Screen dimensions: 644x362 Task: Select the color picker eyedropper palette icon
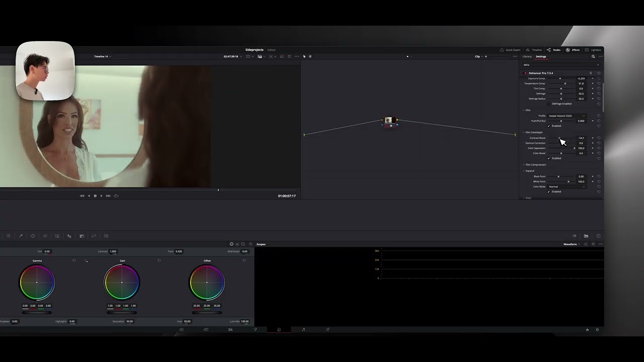pyautogui.click(x=21, y=236)
